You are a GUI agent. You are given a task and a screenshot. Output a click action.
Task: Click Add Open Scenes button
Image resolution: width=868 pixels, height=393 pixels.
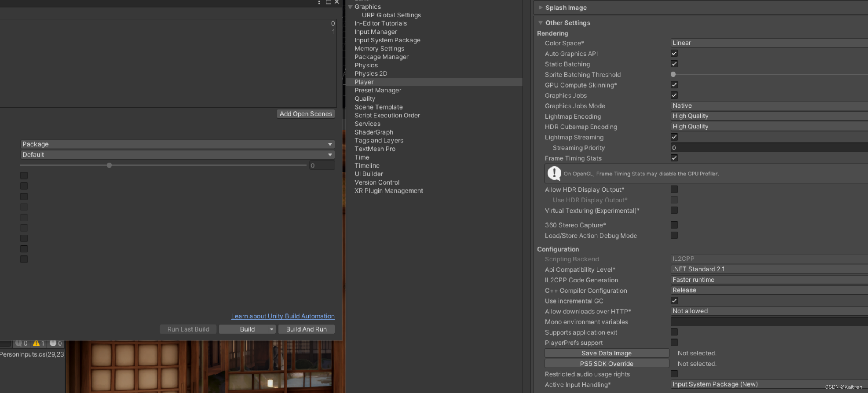click(x=306, y=114)
